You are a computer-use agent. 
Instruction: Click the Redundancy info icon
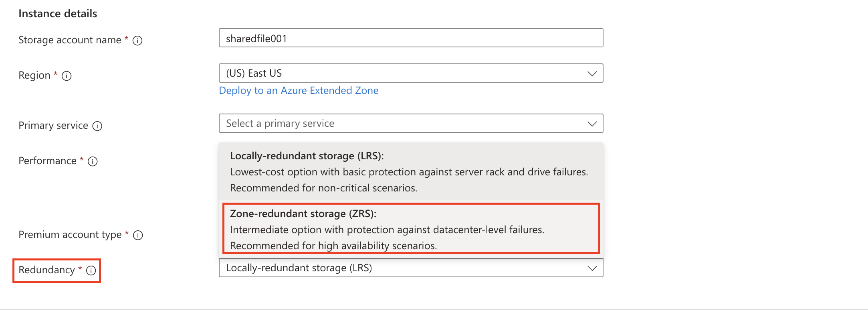tap(91, 270)
